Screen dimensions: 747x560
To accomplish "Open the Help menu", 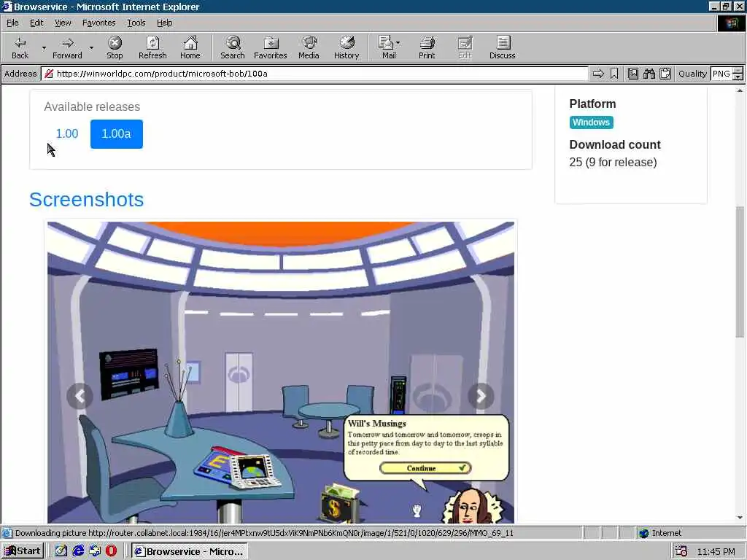I will pos(164,23).
